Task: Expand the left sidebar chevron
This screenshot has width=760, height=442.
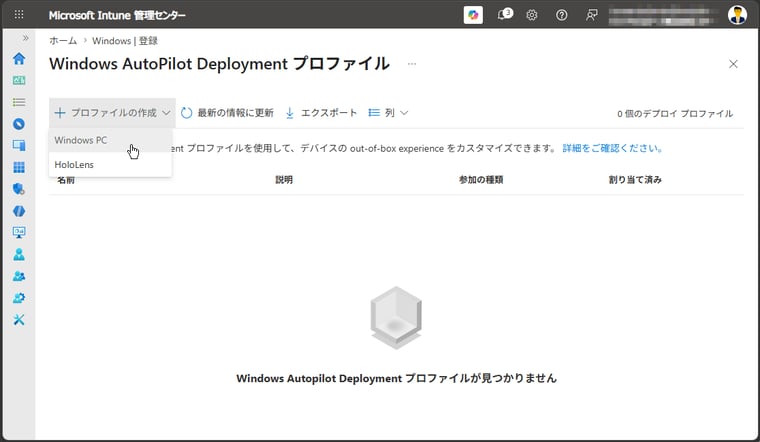Action: click(25, 38)
